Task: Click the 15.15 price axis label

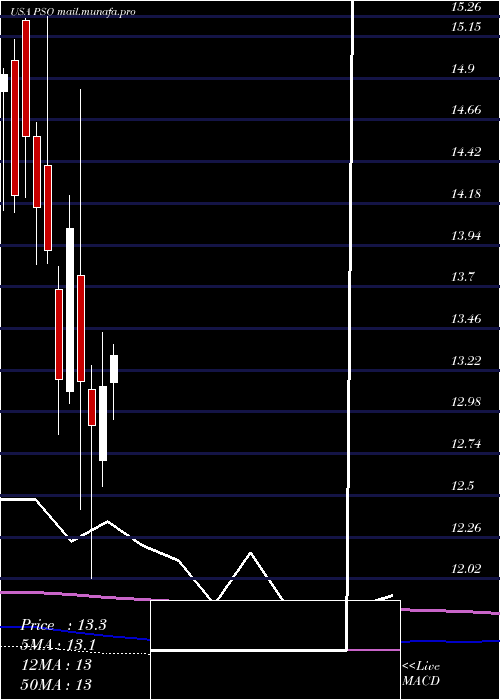Action: 466,27
